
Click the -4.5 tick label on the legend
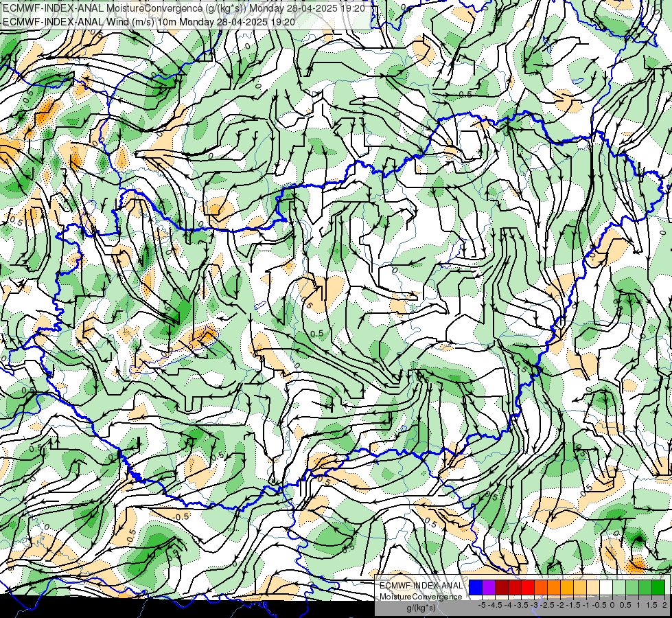pyautogui.click(x=495, y=605)
